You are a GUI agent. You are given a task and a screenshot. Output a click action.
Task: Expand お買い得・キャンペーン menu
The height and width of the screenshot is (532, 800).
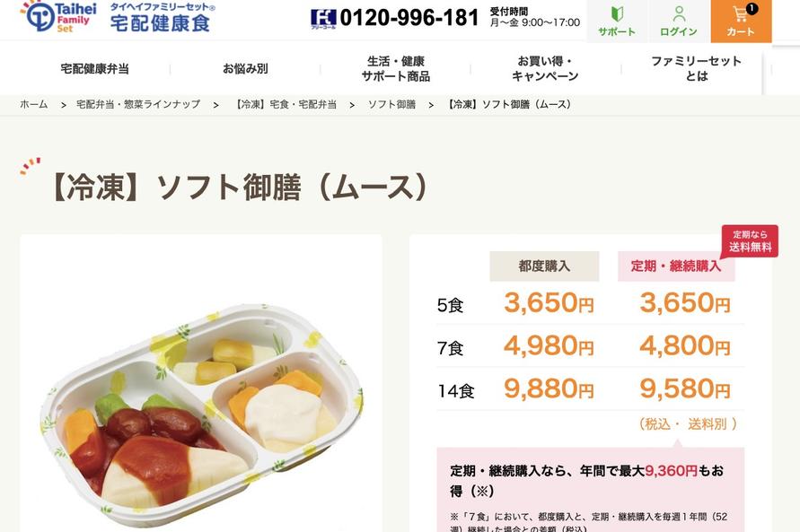(545, 69)
